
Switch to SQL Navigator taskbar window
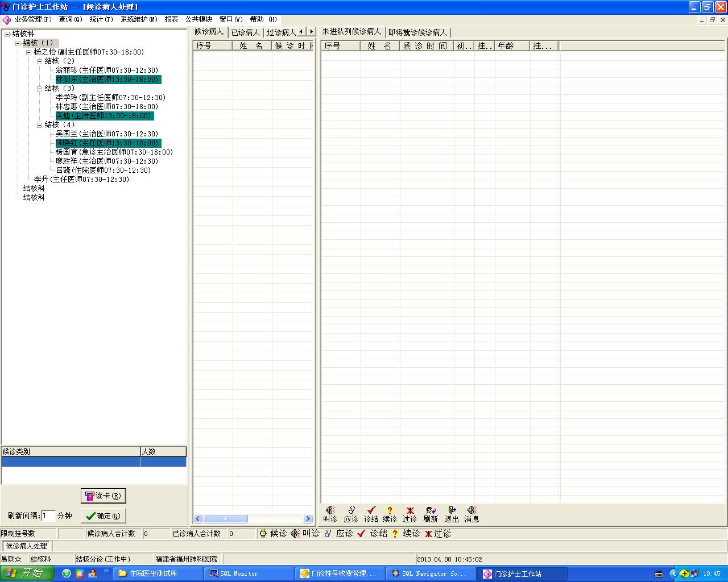(431, 574)
